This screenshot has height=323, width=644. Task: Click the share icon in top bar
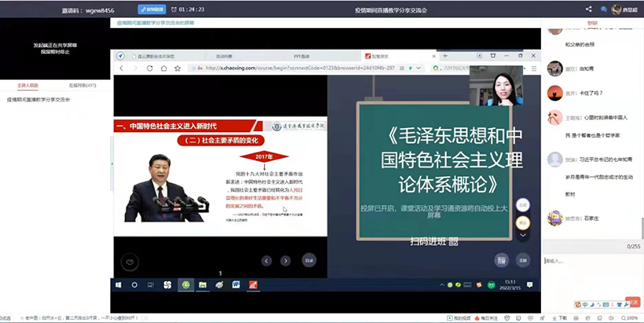pyautogui.click(x=589, y=9)
